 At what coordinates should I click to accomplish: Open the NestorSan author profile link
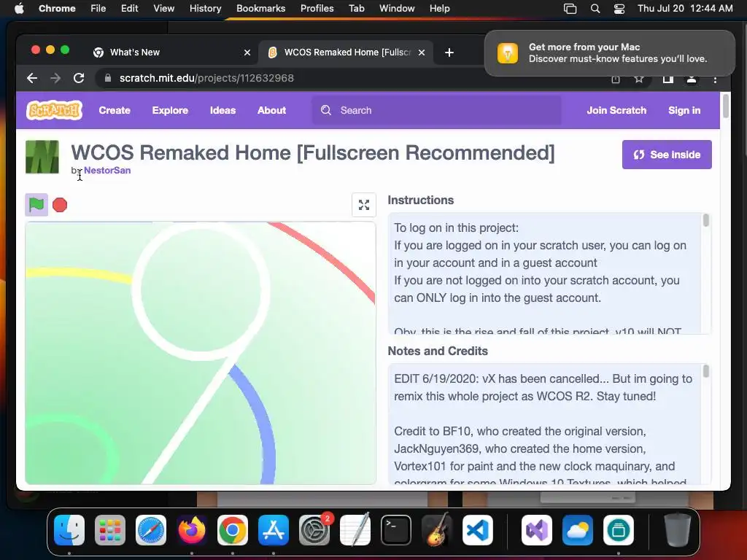coord(107,171)
